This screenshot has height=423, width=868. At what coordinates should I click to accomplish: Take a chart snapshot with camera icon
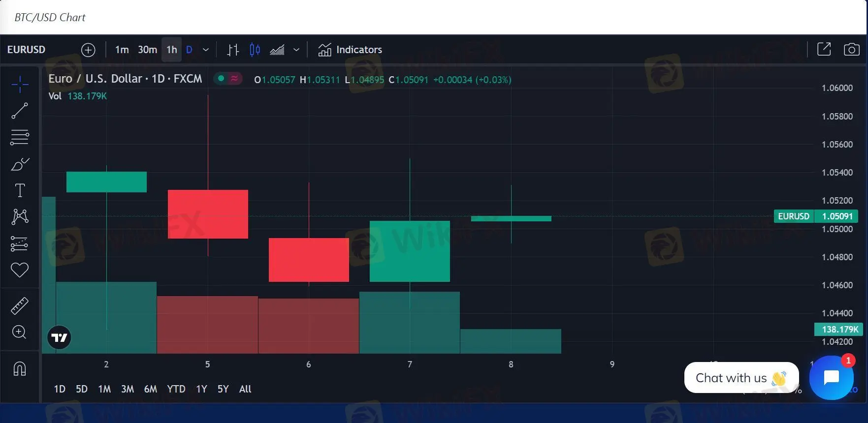(851, 50)
